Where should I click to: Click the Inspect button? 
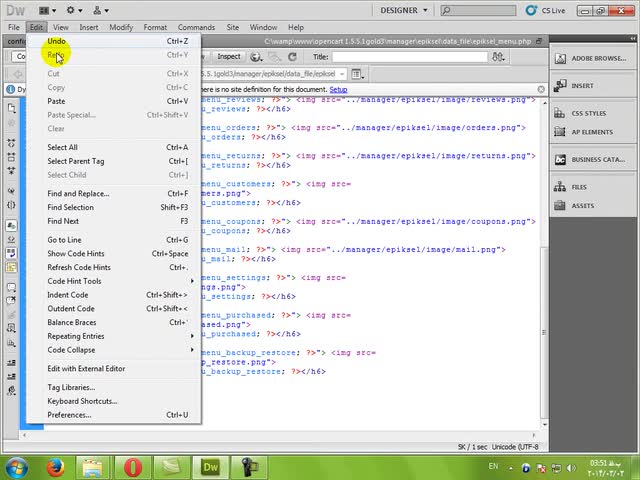229,57
